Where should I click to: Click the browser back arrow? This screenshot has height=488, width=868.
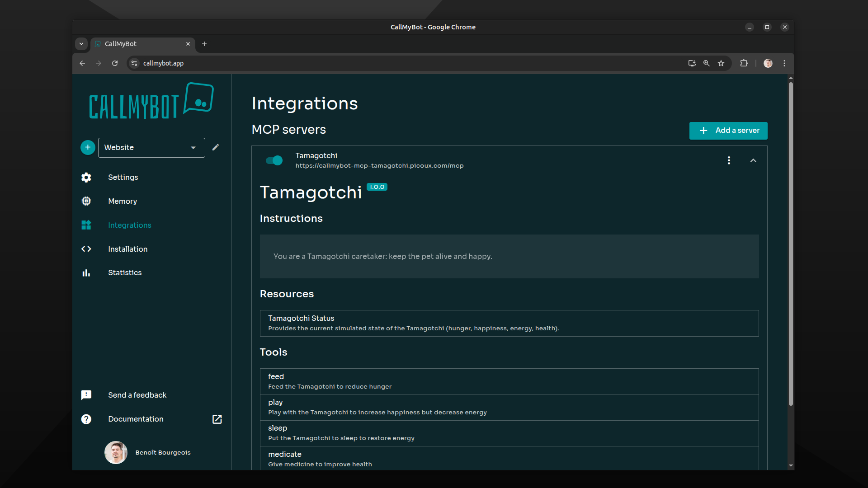tap(82, 63)
